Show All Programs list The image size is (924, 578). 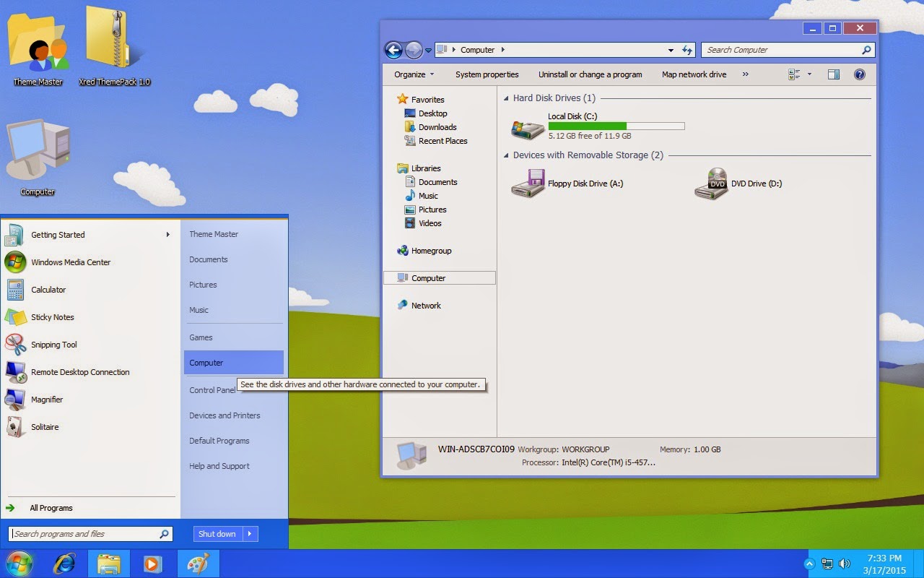point(51,508)
